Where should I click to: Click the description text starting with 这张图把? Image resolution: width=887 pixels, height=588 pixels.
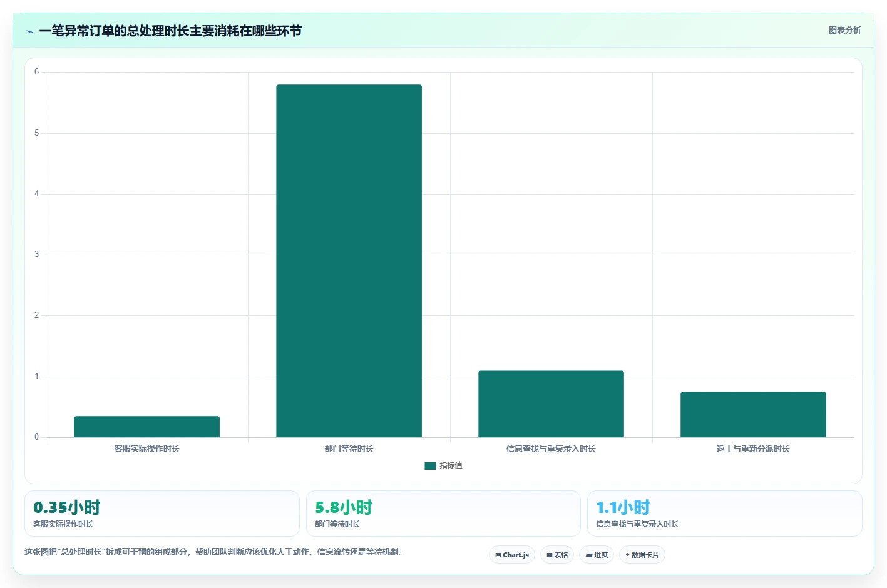click(215, 552)
